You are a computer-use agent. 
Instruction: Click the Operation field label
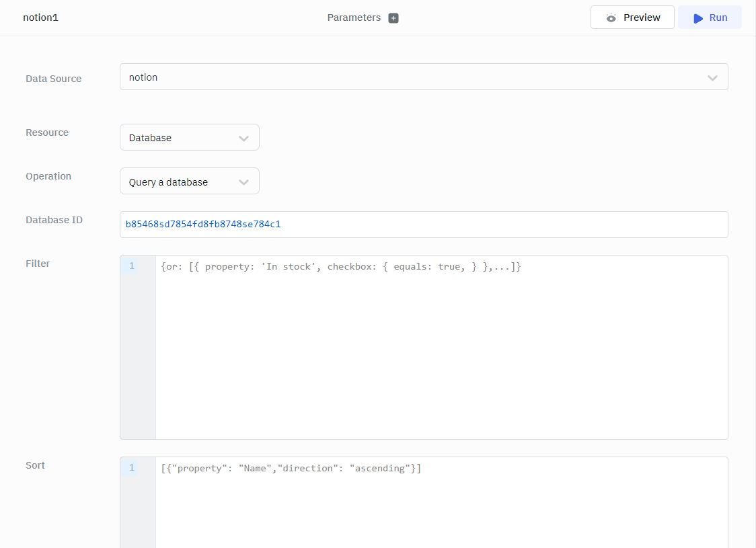click(48, 176)
